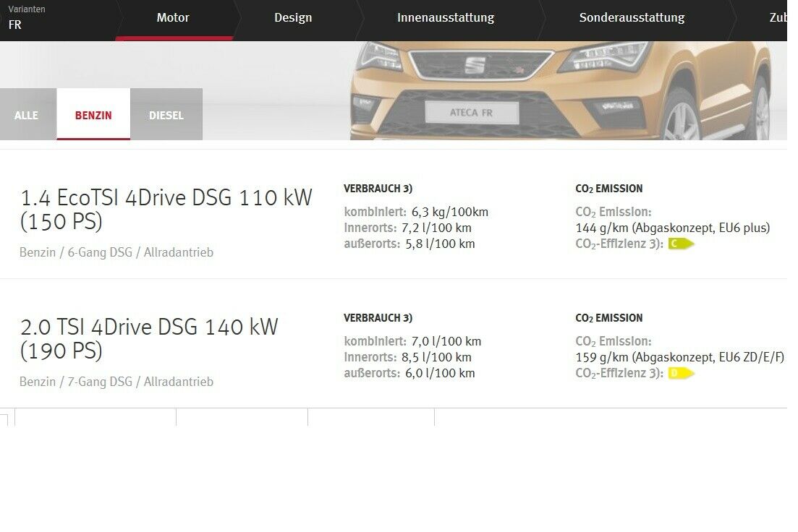The width and height of the screenshot is (798, 532).
Task: Click the '5,8 l/100 km' außerorts value
Action: tap(440, 243)
